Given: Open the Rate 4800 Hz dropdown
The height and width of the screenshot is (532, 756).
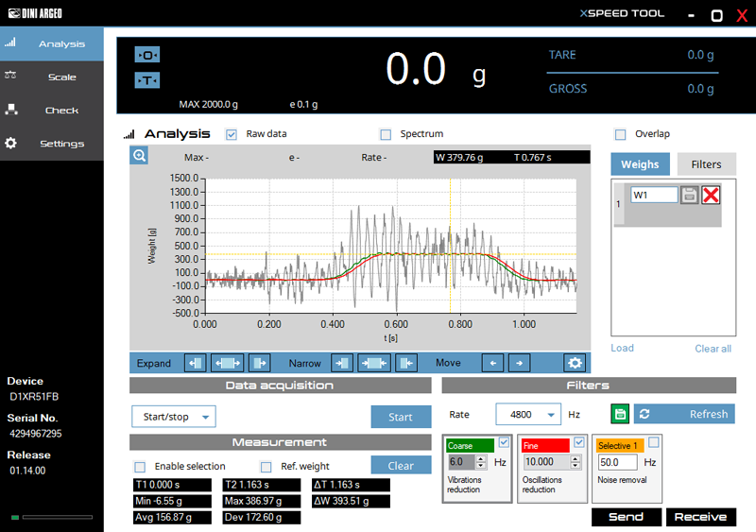Looking at the screenshot, I should [x=526, y=414].
